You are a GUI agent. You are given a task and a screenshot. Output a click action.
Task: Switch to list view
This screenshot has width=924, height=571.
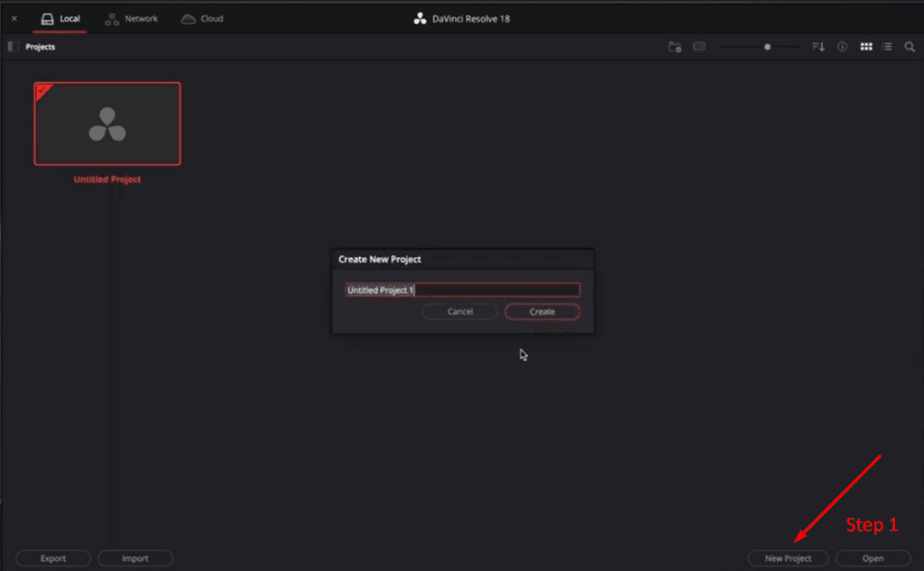point(887,47)
